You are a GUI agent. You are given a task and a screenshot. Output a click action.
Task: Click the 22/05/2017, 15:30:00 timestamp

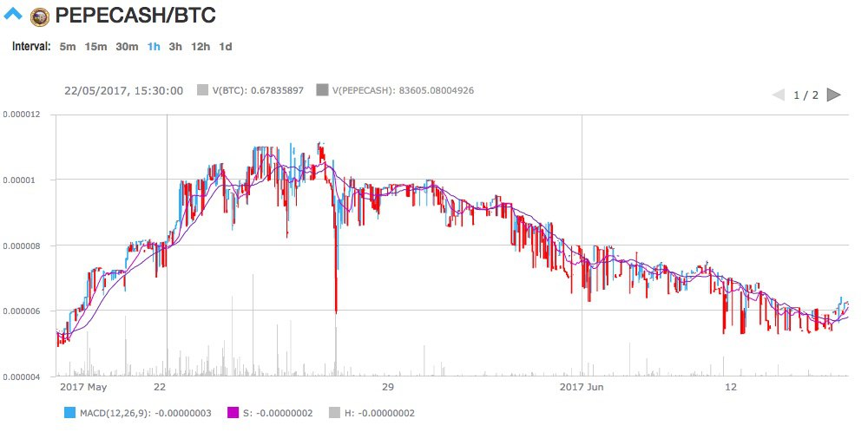[123, 90]
